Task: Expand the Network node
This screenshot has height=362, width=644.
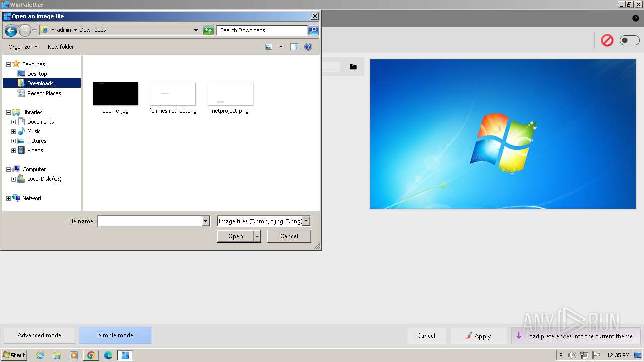Action: point(8,198)
